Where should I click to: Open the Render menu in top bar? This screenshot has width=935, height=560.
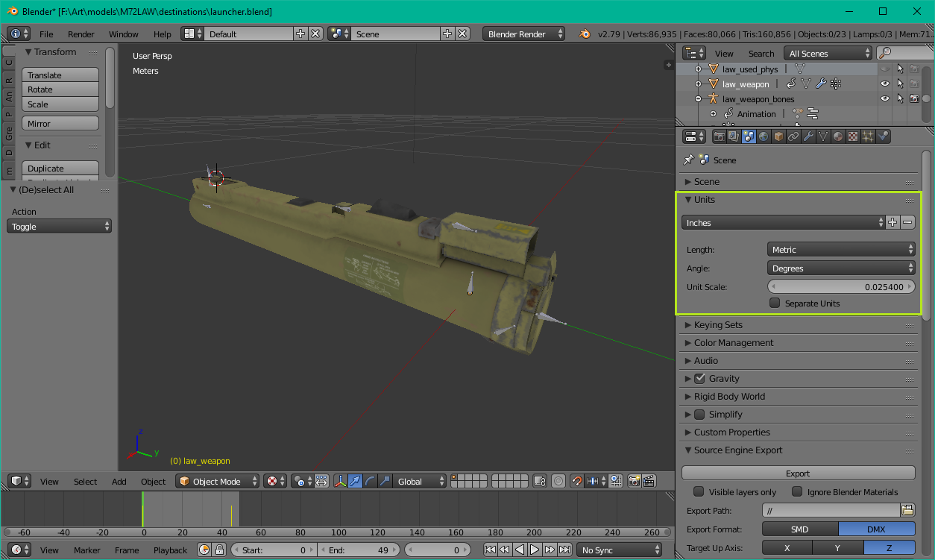click(81, 34)
